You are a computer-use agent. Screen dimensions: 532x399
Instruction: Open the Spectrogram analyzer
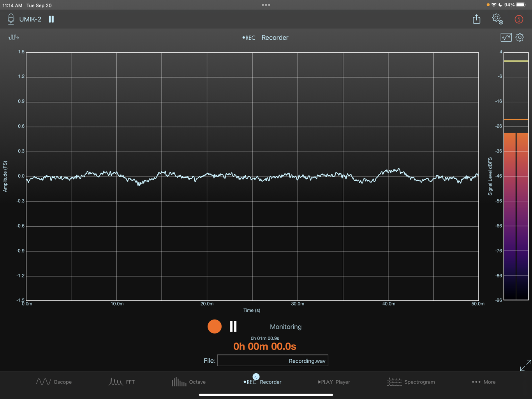411,382
